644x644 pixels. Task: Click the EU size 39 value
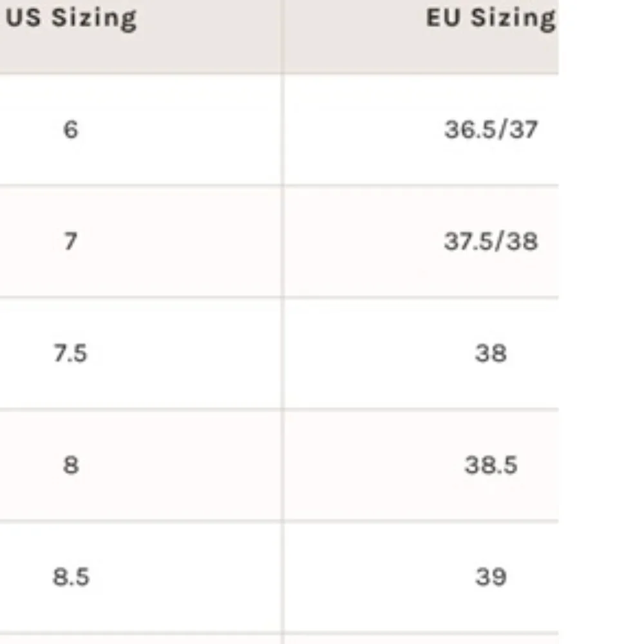pyautogui.click(x=491, y=576)
